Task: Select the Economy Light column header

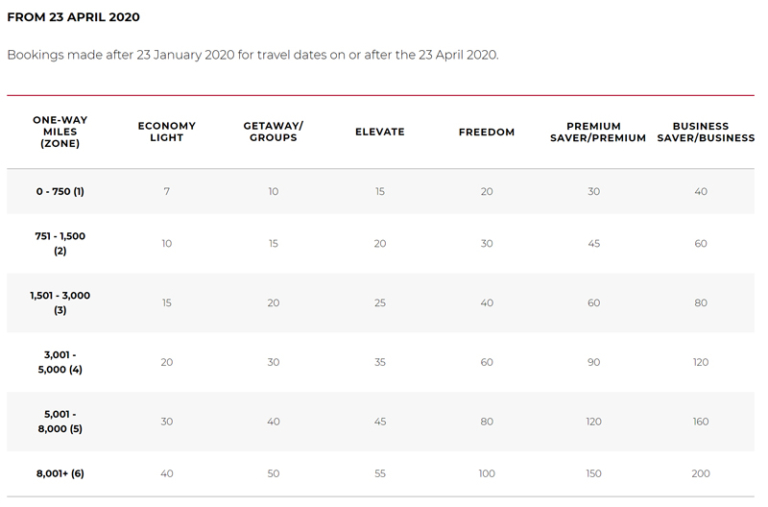Action: (x=166, y=132)
